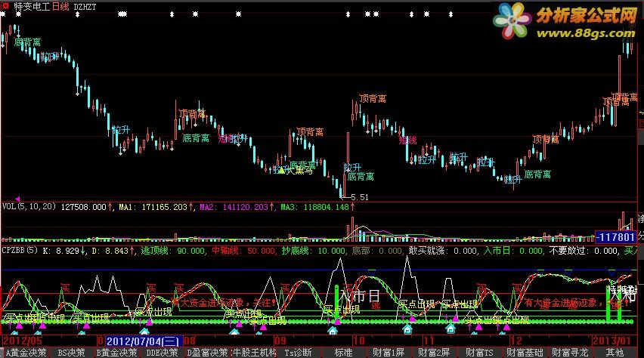This screenshot has width=644, height=358.
Task: Open the 财富2屏 tab
Action: pyautogui.click(x=434, y=352)
